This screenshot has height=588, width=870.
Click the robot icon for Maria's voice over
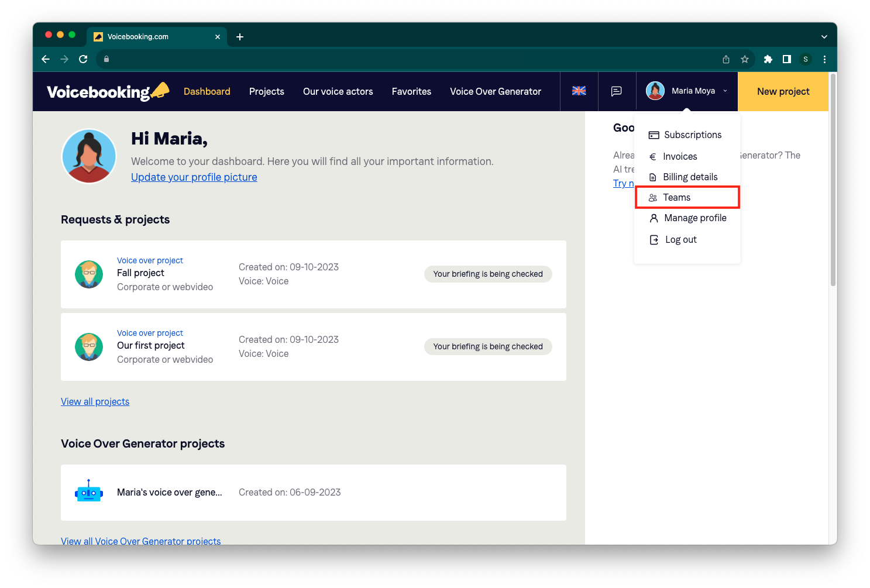point(89,493)
